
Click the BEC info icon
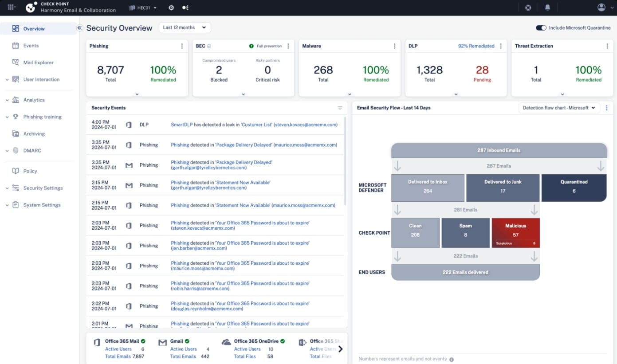tap(209, 46)
